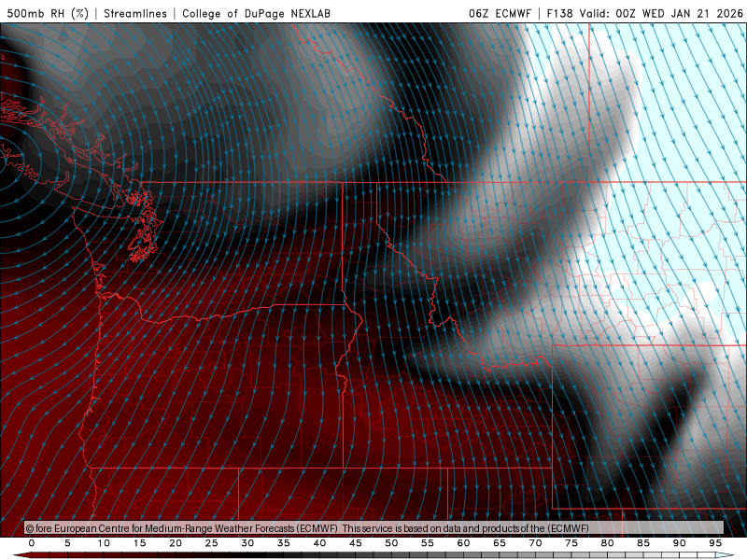Click the "60" value on the color scale
747x560 pixels.
463,543
